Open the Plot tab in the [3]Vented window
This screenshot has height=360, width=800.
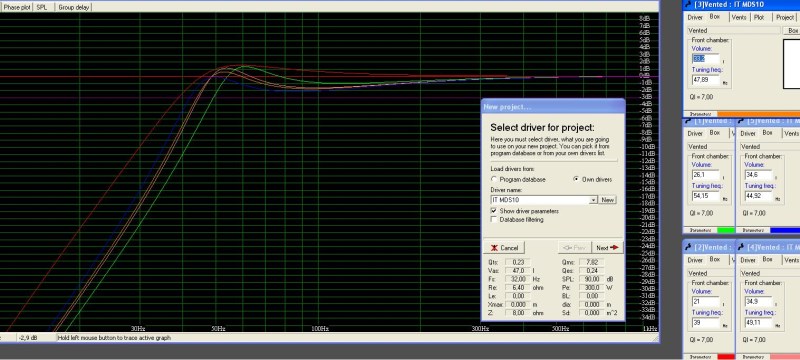point(759,17)
